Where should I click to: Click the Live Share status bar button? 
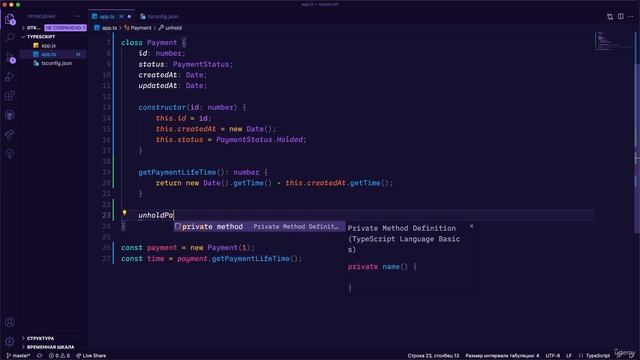point(91,356)
